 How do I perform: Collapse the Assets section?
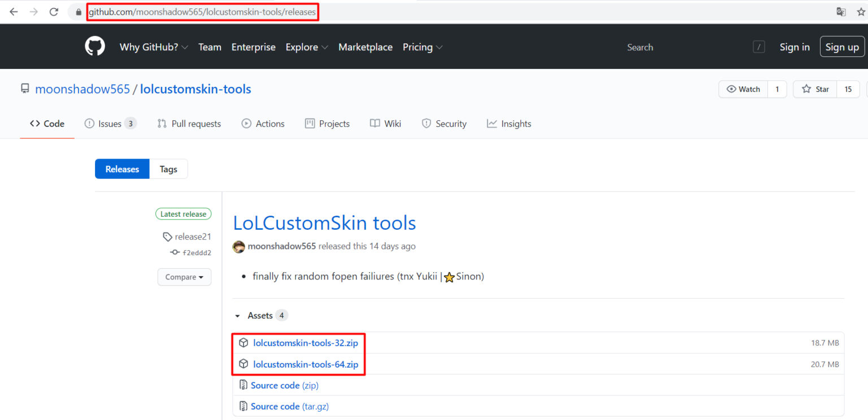pos(237,316)
